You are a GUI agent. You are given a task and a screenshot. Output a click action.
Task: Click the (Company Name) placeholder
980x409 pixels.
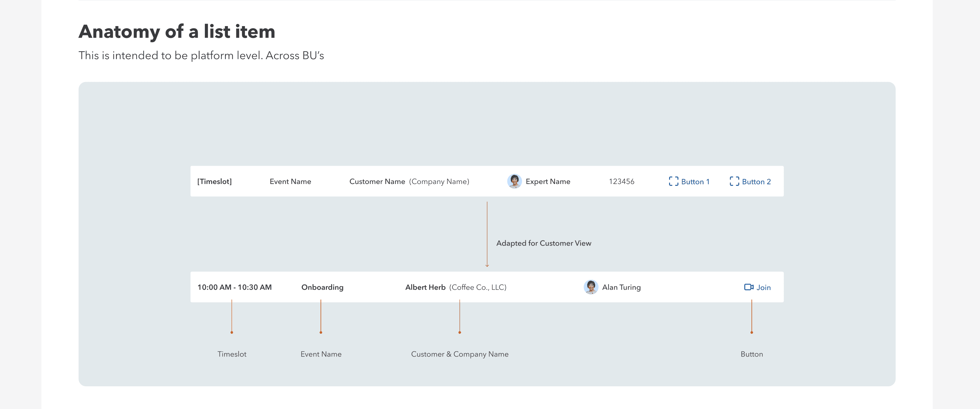[439, 182]
